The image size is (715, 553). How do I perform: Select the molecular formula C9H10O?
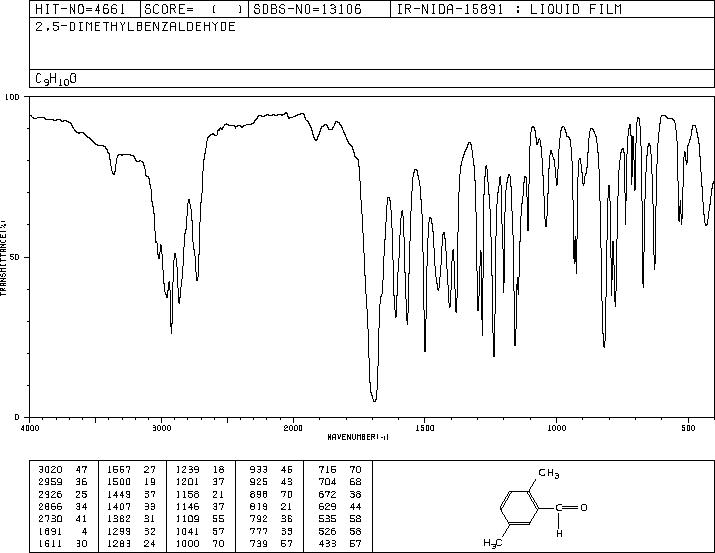coord(56,79)
